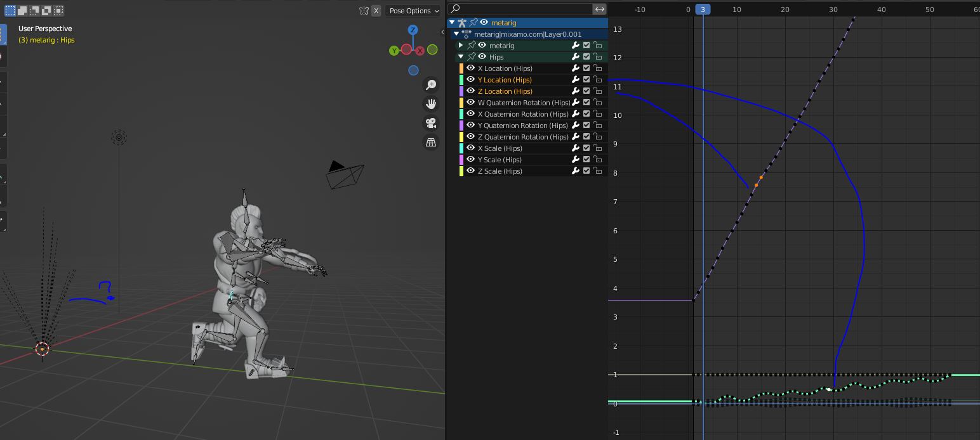Click the orange color swatch of X Location channel
This screenshot has width=980, height=440.
pyautogui.click(x=461, y=68)
